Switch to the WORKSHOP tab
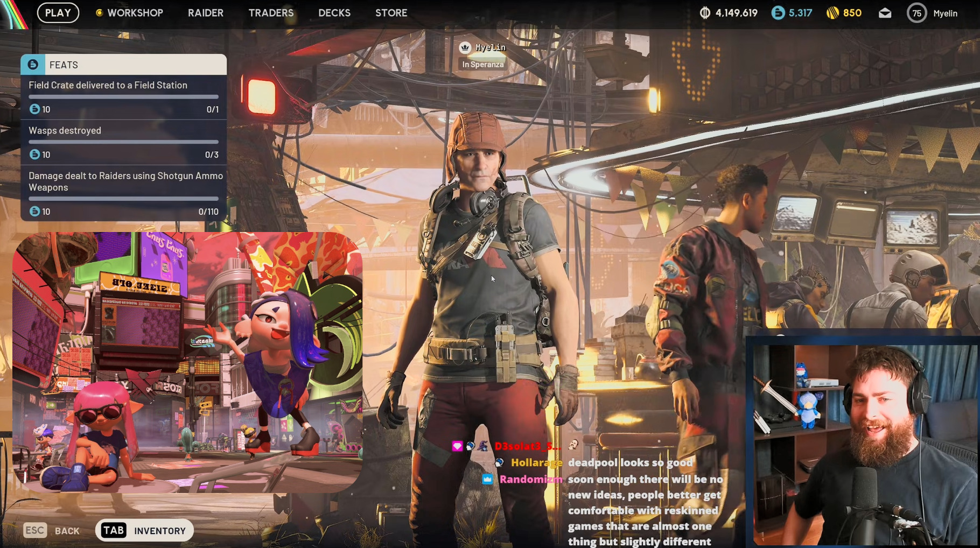 click(135, 13)
